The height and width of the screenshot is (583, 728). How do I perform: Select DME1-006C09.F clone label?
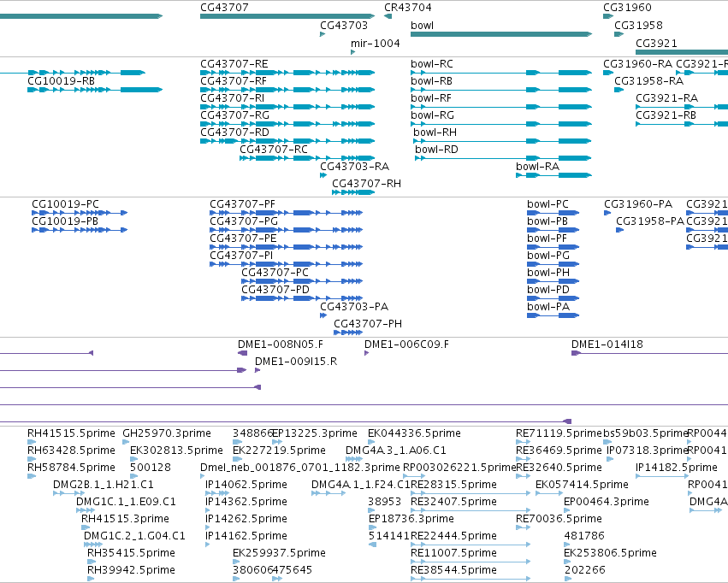(x=406, y=344)
